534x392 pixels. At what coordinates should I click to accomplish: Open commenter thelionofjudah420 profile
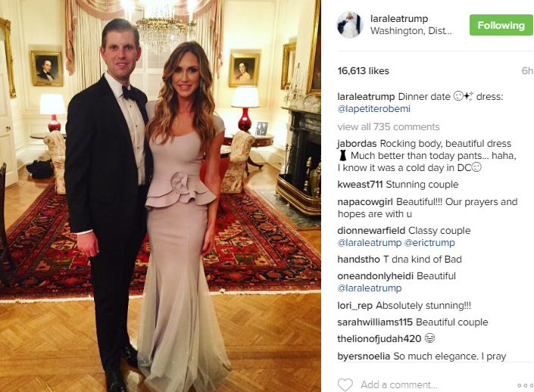tap(379, 339)
